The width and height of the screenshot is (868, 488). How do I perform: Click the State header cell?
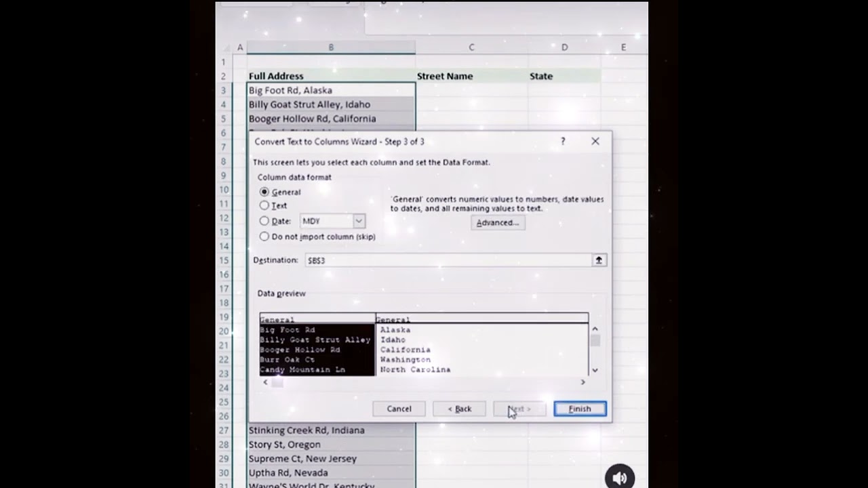(564, 76)
